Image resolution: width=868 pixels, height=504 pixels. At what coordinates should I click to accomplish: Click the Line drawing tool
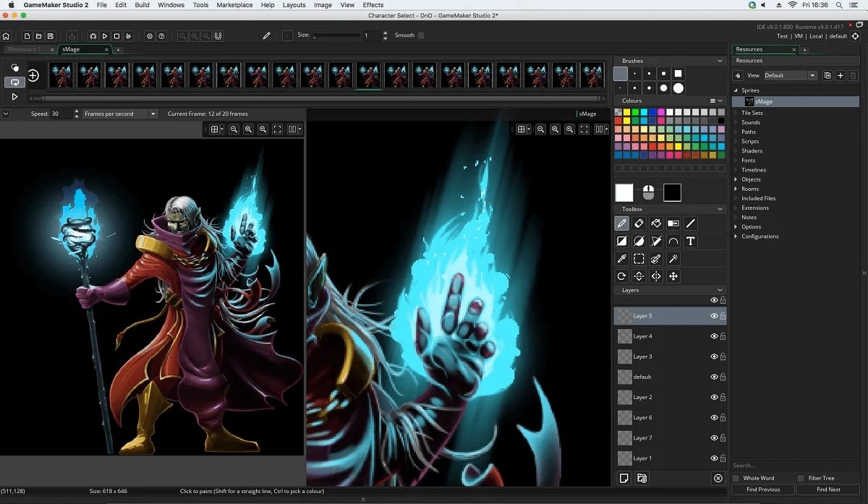click(x=691, y=223)
